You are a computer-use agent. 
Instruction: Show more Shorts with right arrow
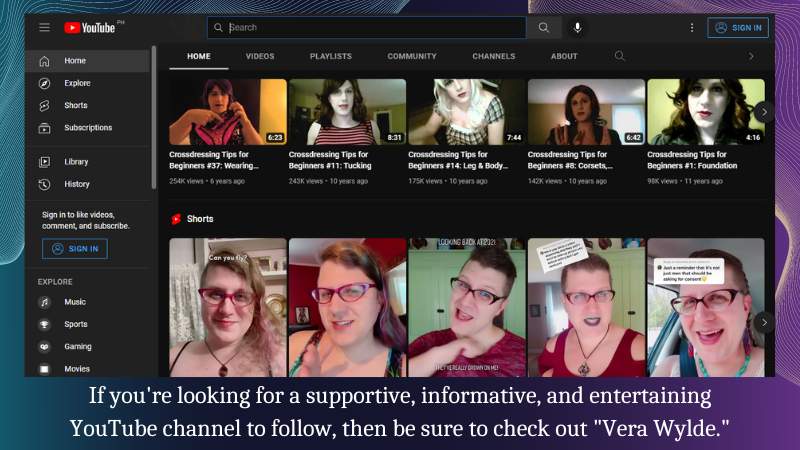(x=764, y=322)
